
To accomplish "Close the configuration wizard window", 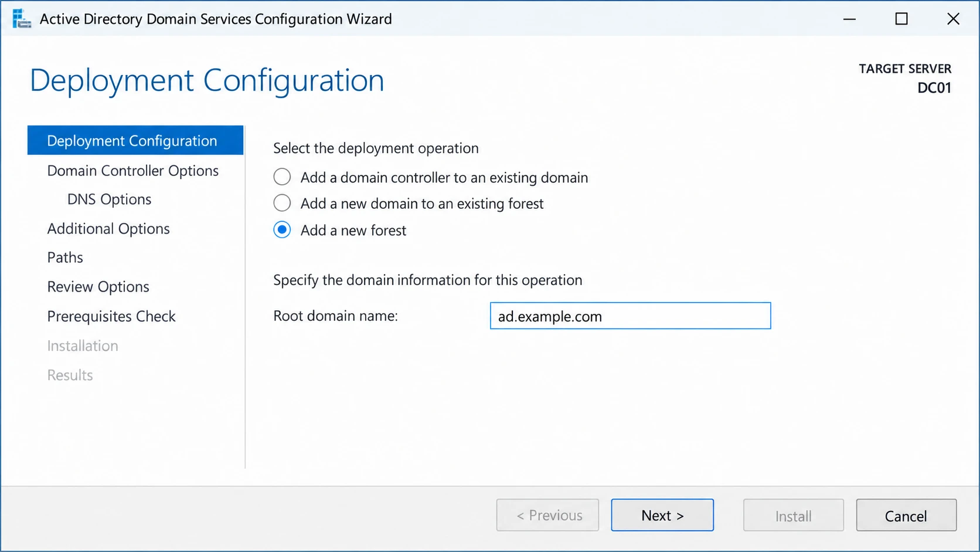I will point(953,19).
